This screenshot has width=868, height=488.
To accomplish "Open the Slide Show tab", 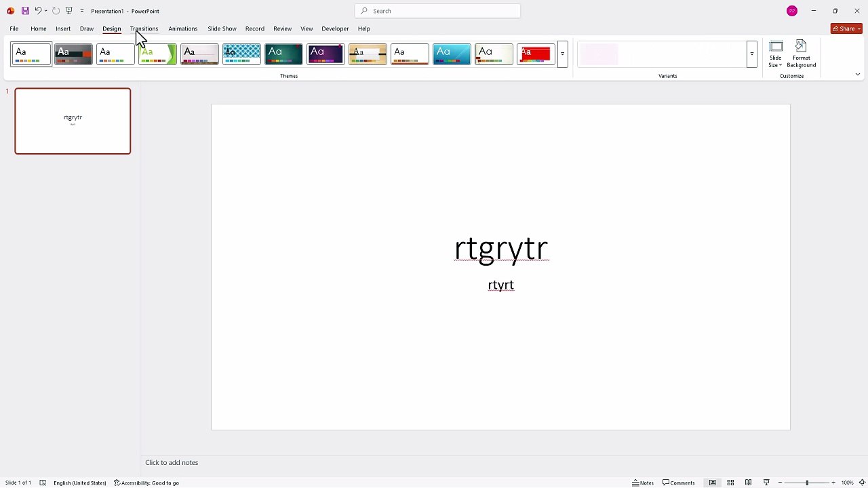I will pos(222,28).
